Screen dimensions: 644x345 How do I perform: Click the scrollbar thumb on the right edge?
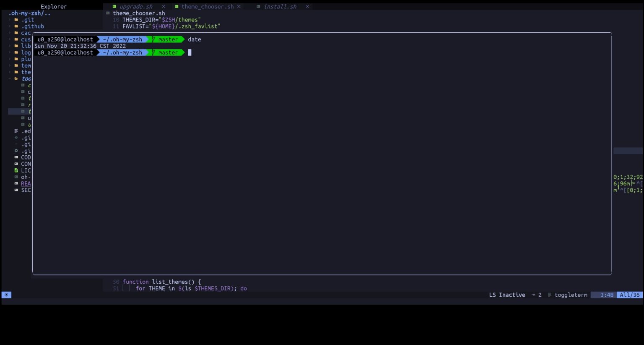pyautogui.click(x=629, y=150)
